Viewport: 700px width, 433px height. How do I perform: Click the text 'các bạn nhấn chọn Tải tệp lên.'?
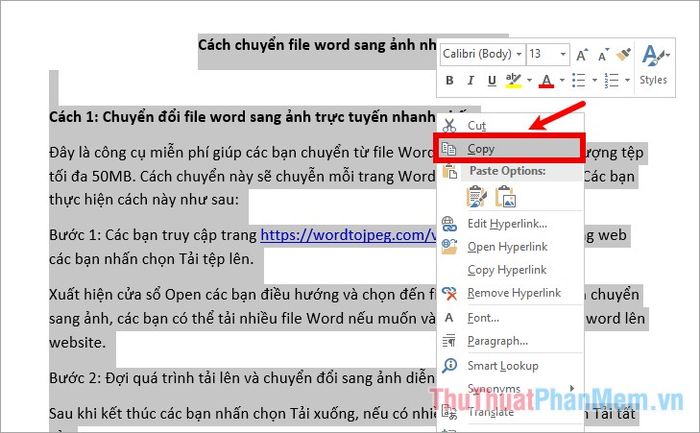pyautogui.click(x=151, y=259)
